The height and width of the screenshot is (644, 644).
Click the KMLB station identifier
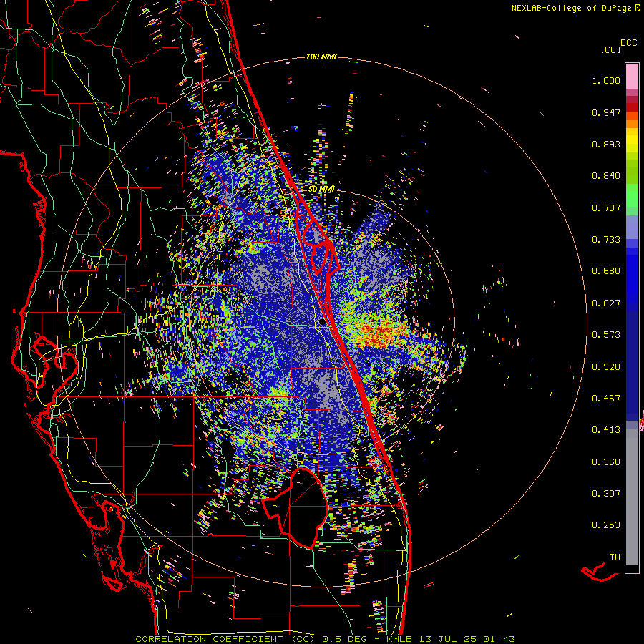click(x=401, y=639)
